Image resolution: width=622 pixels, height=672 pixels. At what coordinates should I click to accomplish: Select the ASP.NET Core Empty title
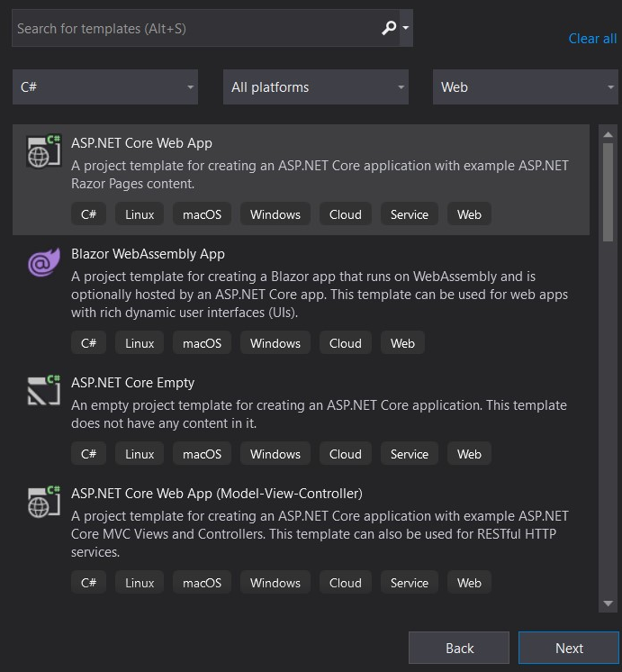133,383
